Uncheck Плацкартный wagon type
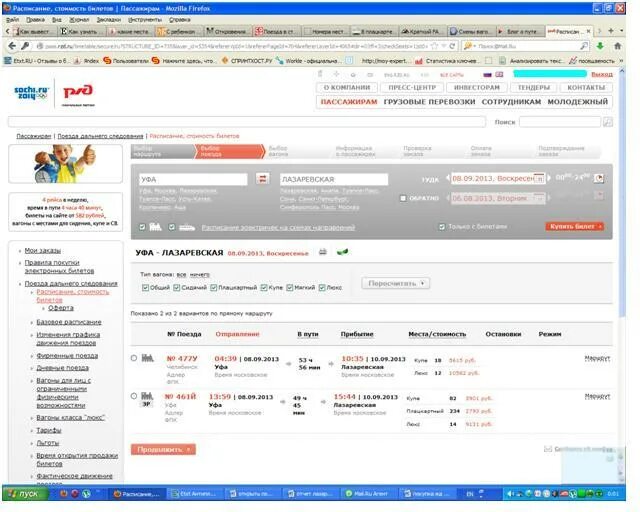Viewport: 640px width, 512px height. click(x=213, y=287)
